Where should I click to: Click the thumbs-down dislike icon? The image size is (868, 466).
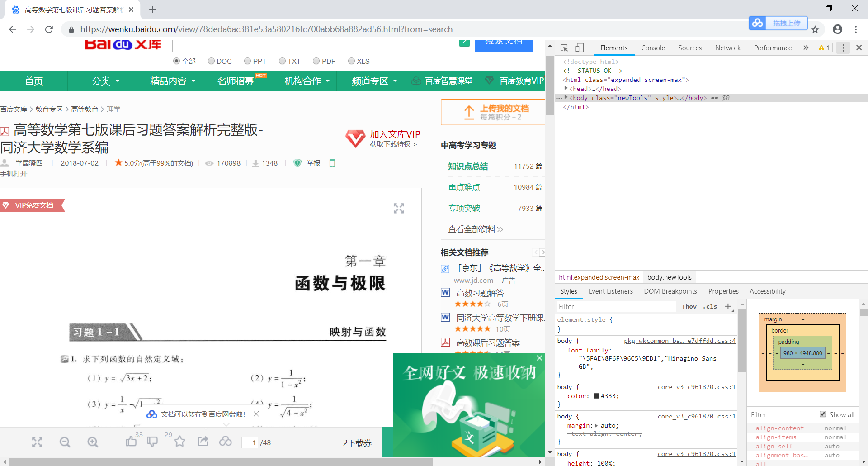click(152, 442)
